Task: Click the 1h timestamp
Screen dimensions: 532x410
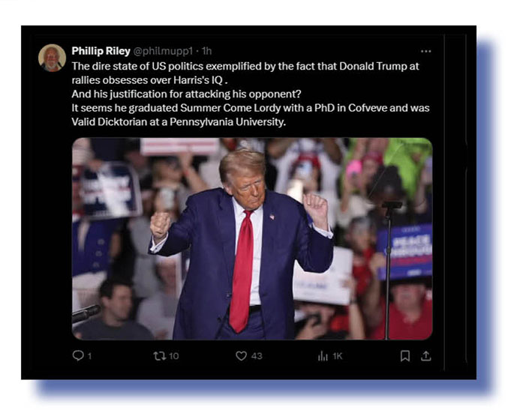Action: (x=206, y=51)
